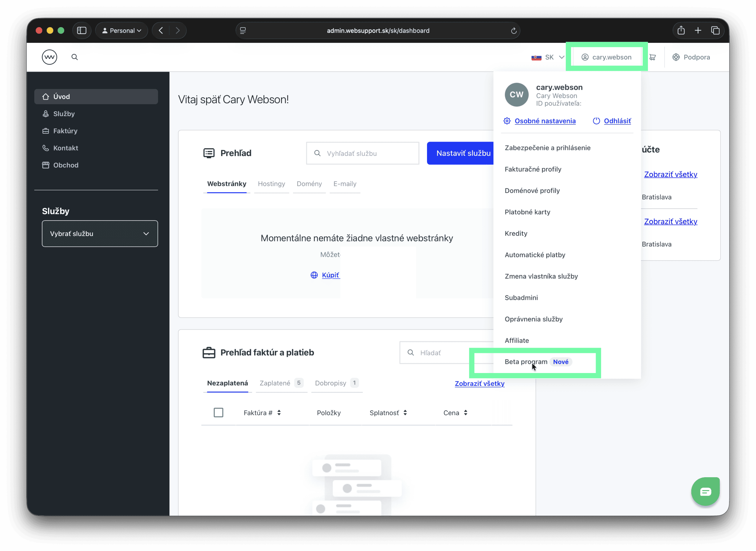
Task: Expand the Personal profile dropdown in Safari toolbar
Action: pos(121,30)
